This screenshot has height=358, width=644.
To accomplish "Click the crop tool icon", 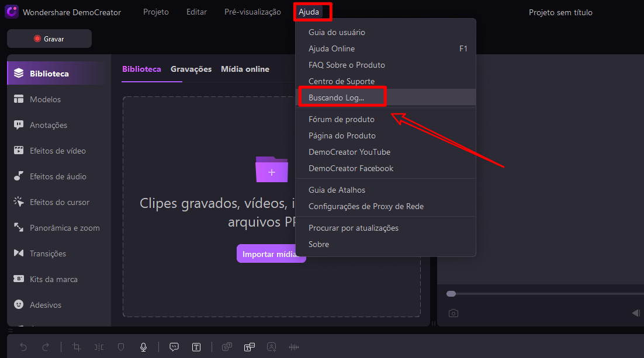I will pyautogui.click(x=77, y=347).
